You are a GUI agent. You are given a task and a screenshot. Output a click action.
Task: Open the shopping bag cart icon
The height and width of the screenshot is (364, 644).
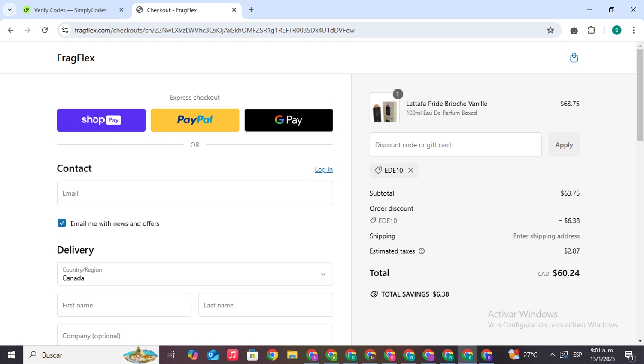click(x=574, y=58)
